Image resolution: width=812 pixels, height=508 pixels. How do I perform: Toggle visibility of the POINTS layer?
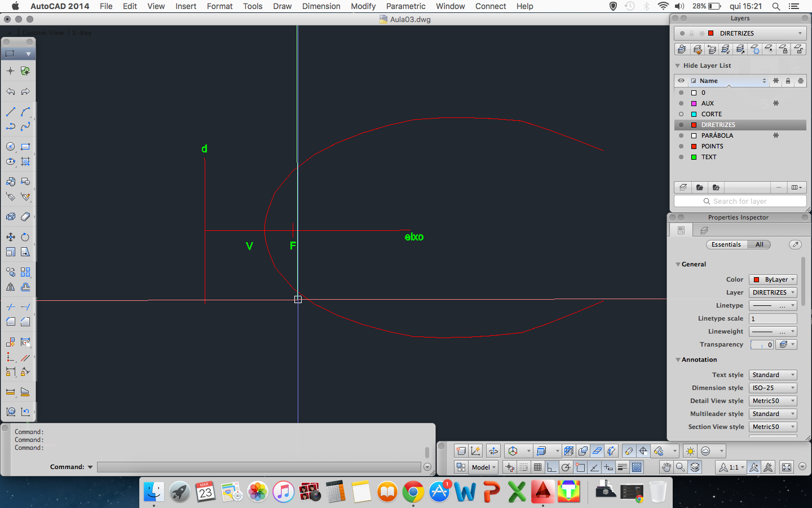click(681, 146)
